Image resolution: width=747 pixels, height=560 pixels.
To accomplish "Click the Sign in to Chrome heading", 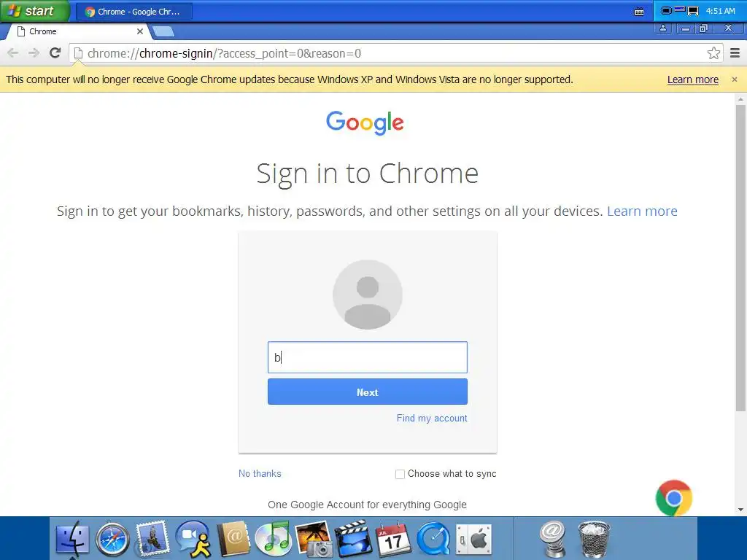I will point(368,174).
